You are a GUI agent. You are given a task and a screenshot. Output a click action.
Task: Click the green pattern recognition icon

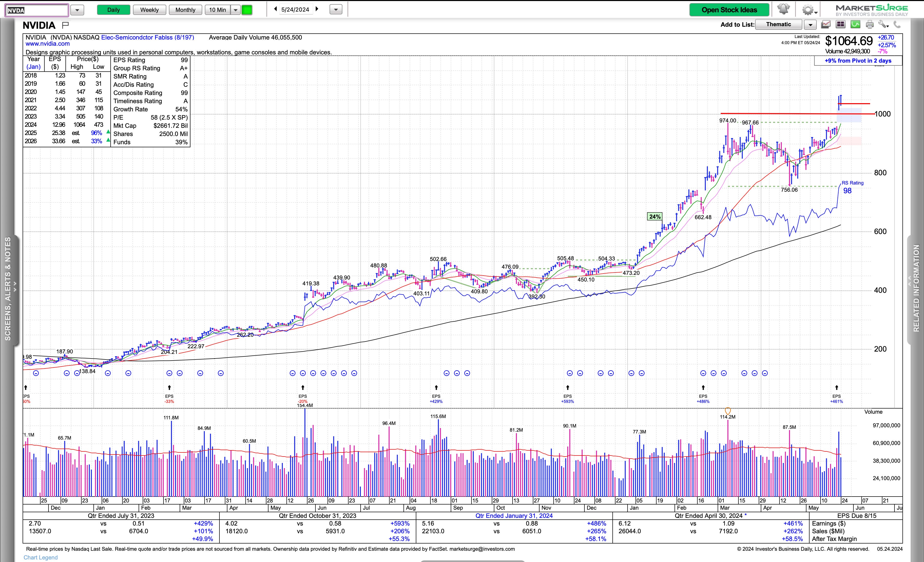point(855,25)
